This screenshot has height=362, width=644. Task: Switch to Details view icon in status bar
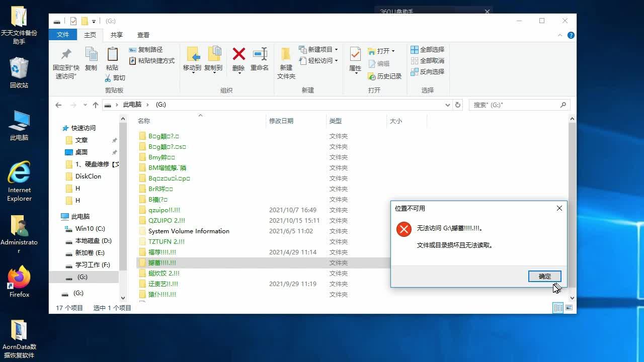tap(558, 308)
